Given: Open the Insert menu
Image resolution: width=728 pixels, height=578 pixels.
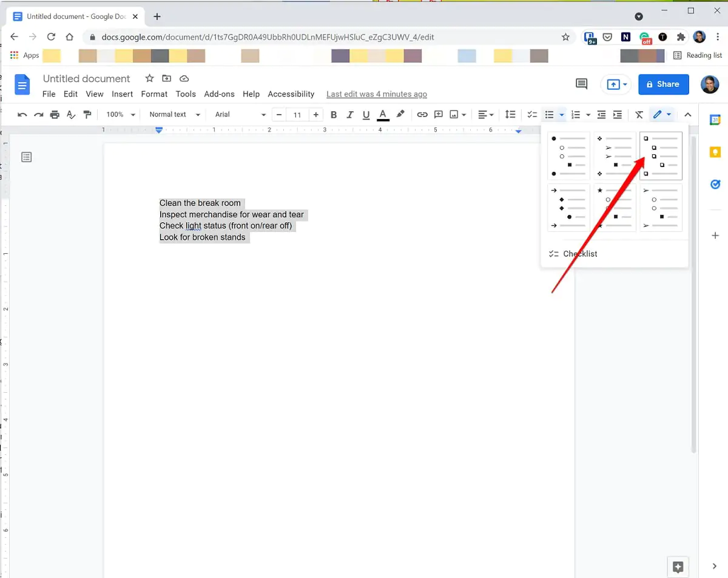Looking at the screenshot, I should click(x=122, y=94).
